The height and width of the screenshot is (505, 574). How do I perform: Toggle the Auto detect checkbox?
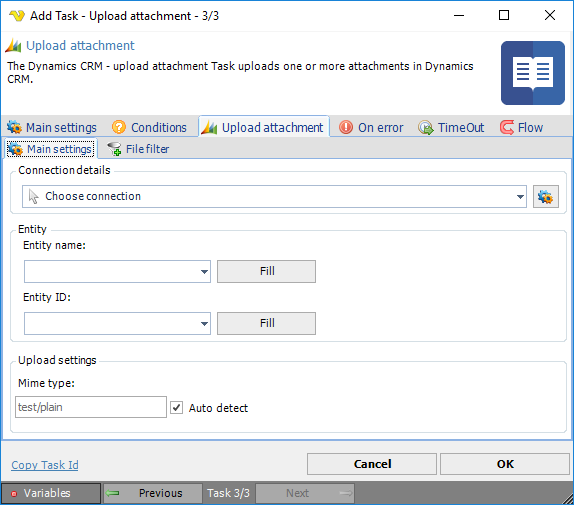176,407
